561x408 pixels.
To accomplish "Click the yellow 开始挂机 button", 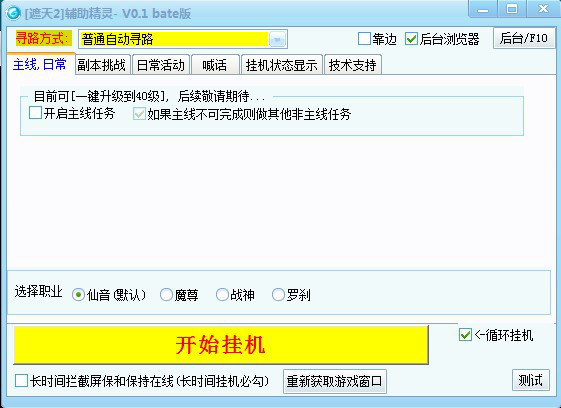I will (x=221, y=345).
